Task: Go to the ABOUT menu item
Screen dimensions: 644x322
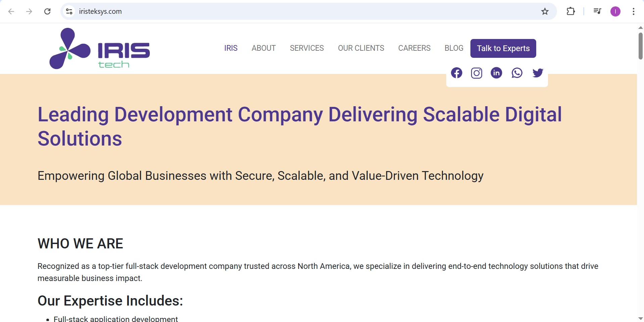Action: coord(264,48)
